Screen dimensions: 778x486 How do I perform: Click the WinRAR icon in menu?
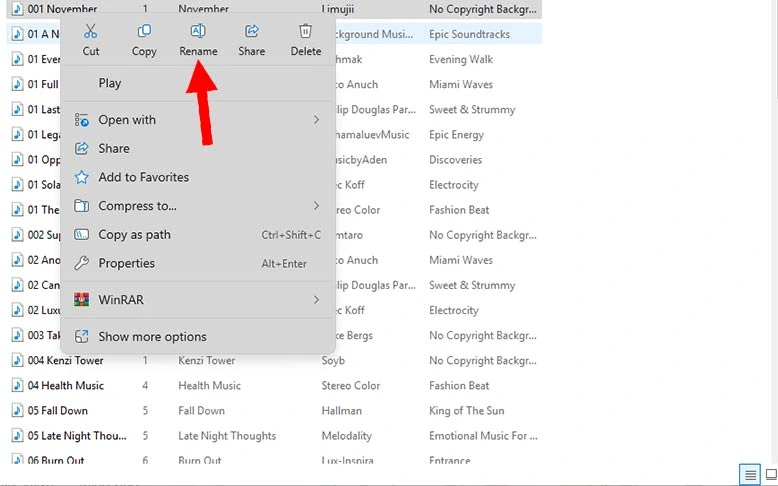(82, 300)
